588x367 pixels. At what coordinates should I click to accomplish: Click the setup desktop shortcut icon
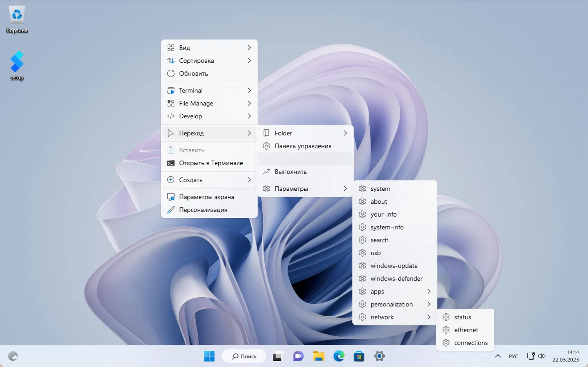17,65
